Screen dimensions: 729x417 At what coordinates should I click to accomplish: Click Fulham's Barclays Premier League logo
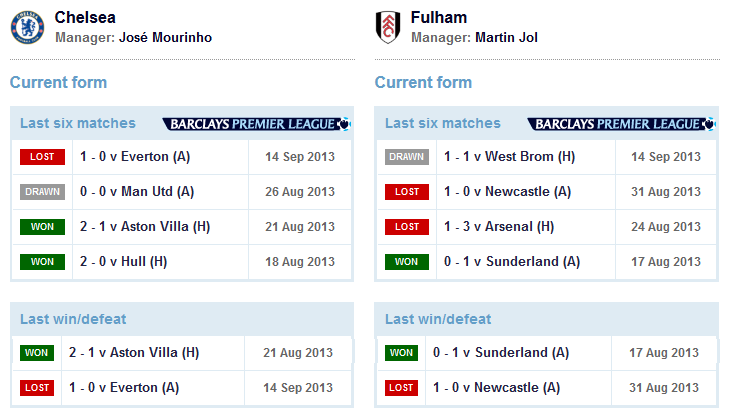621,124
